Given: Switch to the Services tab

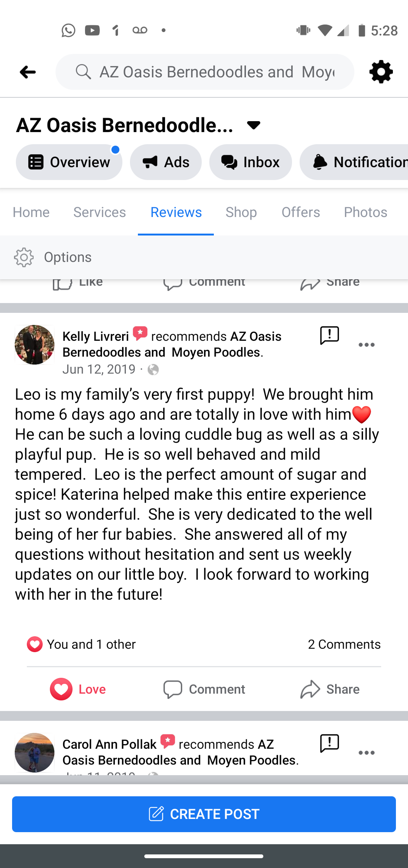Looking at the screenshot, I should click(x=99, y=212).
